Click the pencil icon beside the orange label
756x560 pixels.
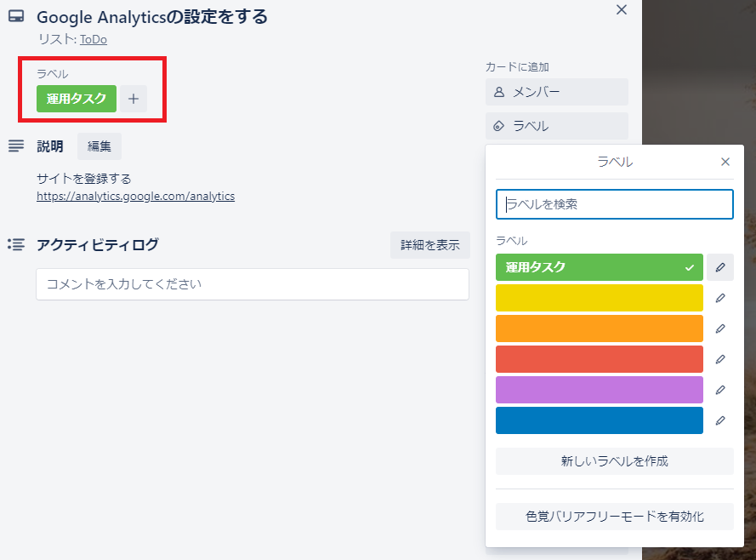click(720, 329)
